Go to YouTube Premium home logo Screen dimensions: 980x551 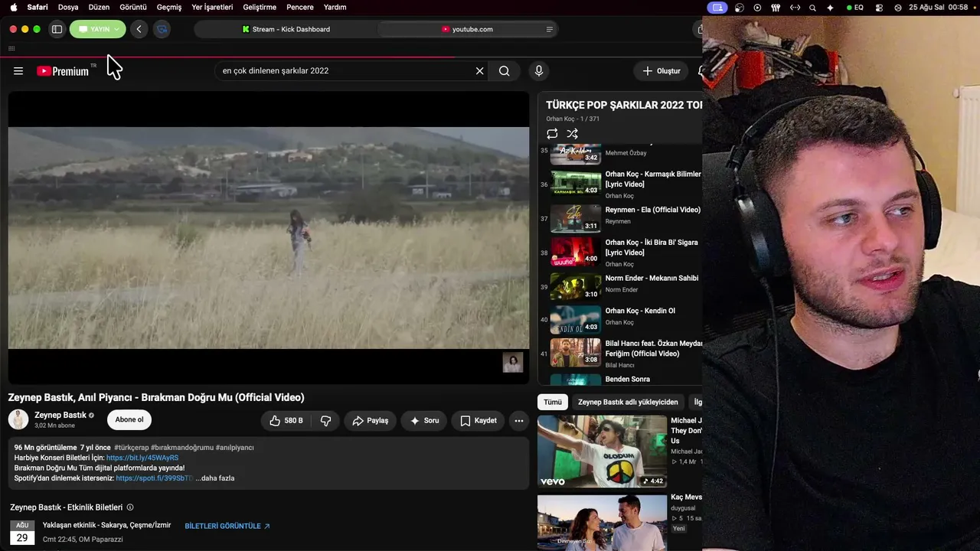coord(63,71)
